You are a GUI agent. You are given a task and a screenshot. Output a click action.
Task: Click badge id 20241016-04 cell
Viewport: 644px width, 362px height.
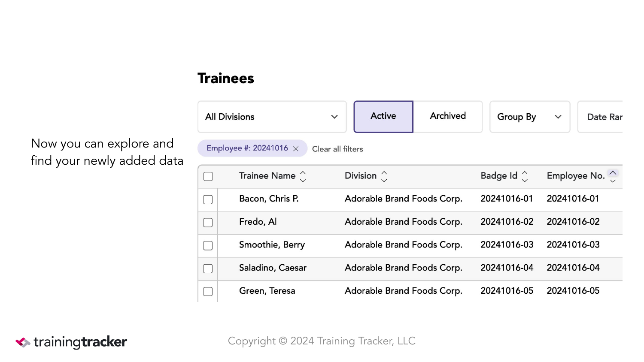tap(507, 268)
